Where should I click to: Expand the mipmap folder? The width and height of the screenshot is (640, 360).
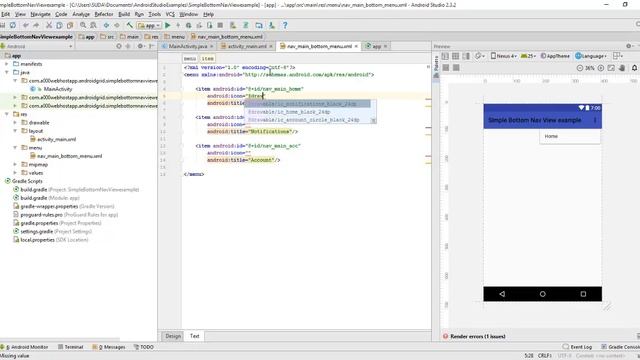[x=15, y=164]
